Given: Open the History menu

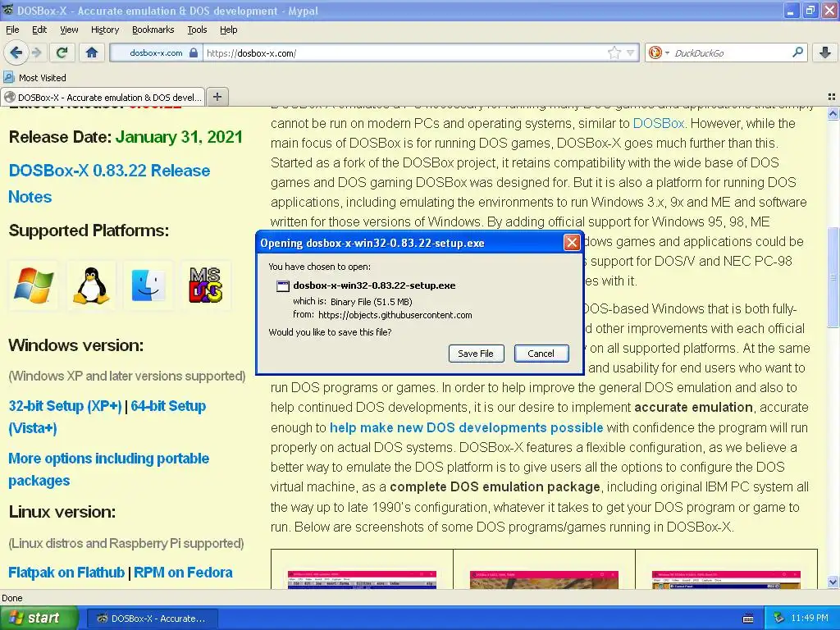Looking at the screenshot, I should [105, 30].
